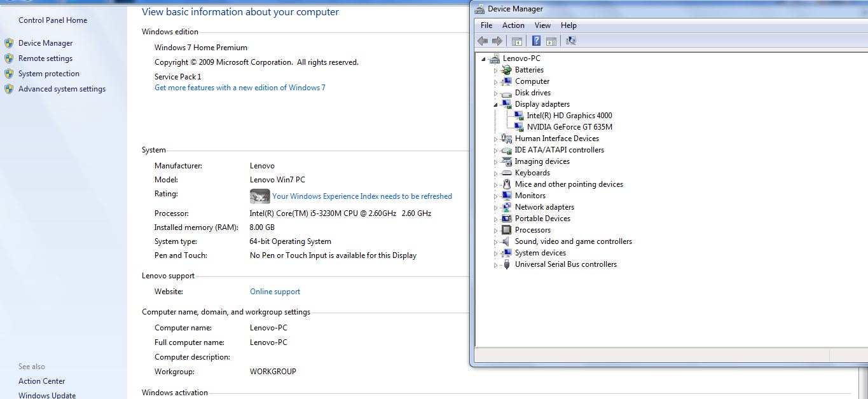The height and width of the screenshot is (399, 868).
Task: Select the Processors chip icon
Action: (507, 230)
